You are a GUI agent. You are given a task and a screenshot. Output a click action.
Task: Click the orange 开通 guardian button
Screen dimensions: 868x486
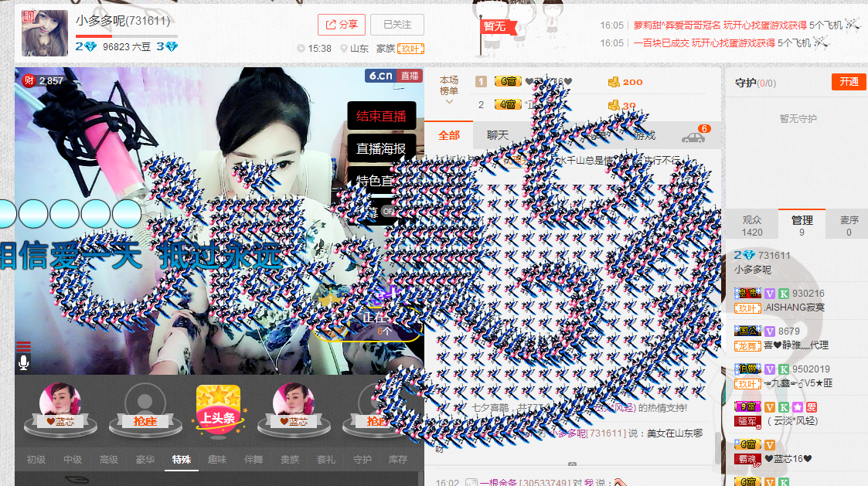point(849,82)
